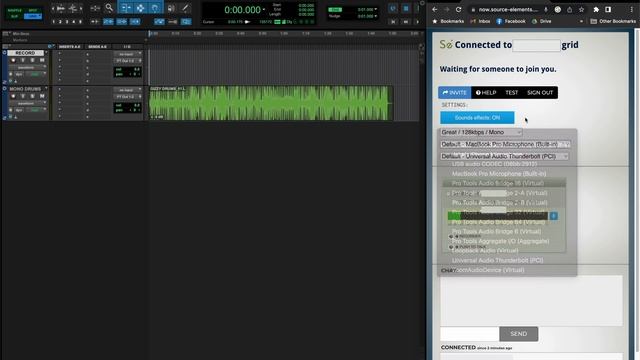Click the Grid edit mode button
Viewport: 640px width, 360px height.
pyautogui.click(x=33, y=16)
